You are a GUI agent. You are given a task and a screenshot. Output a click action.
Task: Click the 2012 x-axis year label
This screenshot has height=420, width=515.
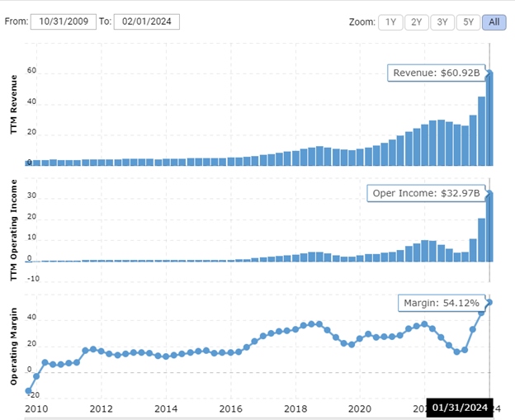click(102, 408)
